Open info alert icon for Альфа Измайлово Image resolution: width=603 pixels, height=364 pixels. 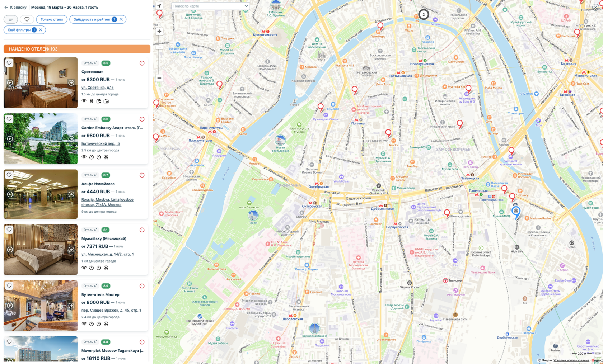tap(142, 175)
